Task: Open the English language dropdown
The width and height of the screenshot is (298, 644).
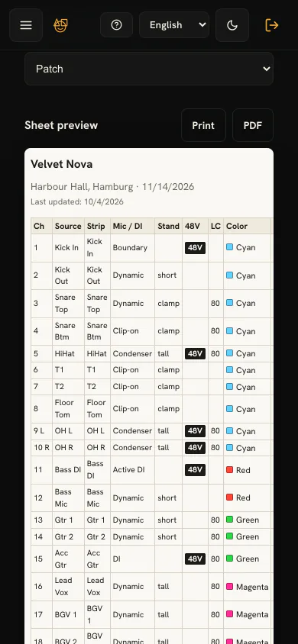Action: pyautogui.click(x=174, y=25)
